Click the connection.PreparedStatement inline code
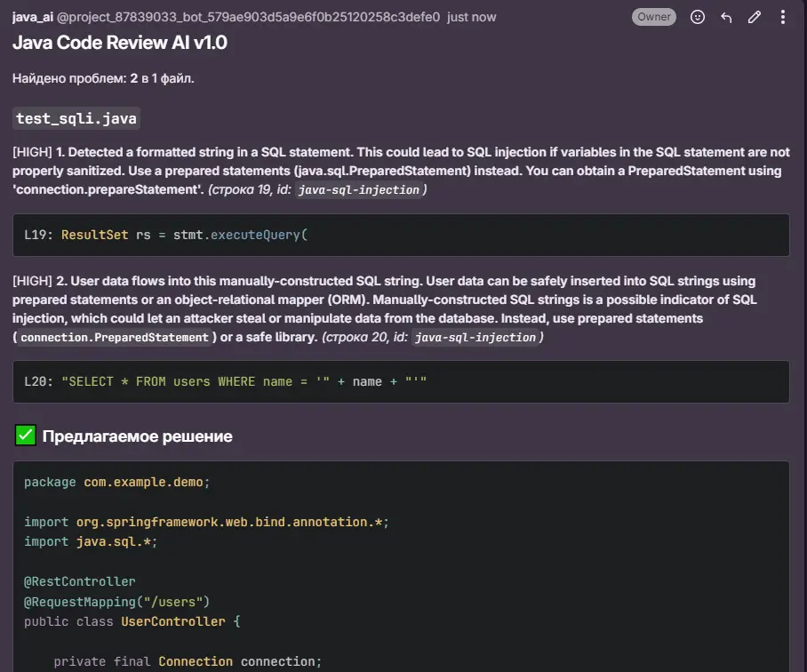 115,338
